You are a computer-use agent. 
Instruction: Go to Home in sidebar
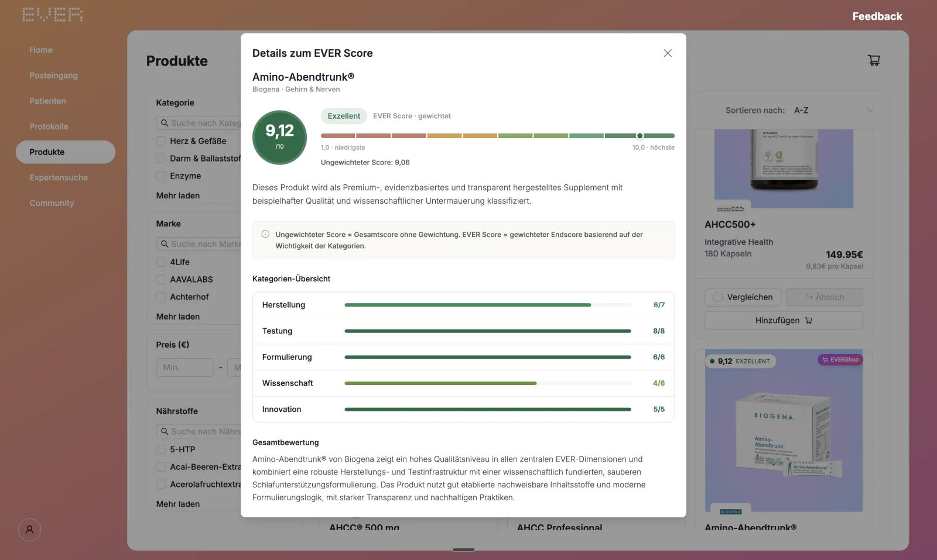click(x=41, y=50)
